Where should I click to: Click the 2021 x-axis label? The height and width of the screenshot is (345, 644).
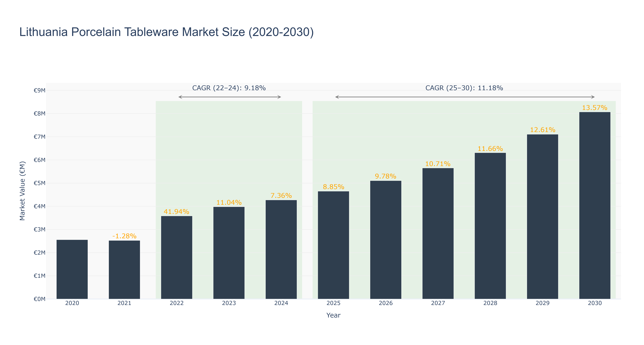tap(124, 303)
